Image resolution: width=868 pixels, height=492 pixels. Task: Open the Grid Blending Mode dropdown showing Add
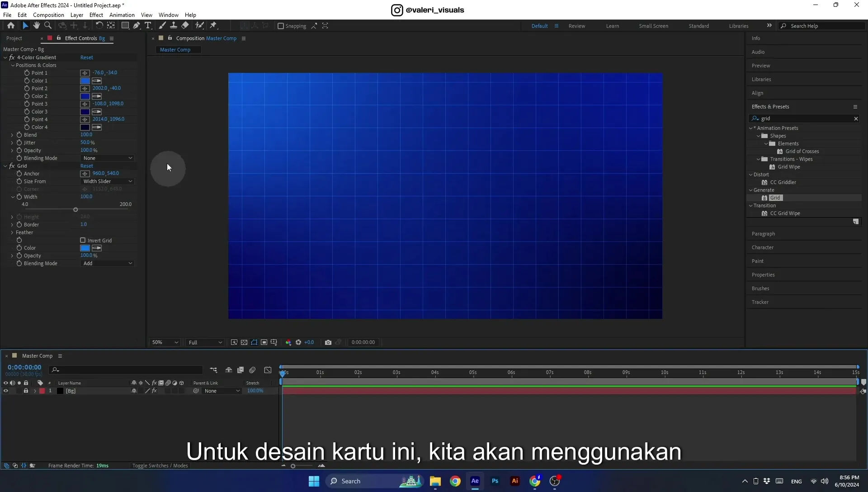(x=108, y=263)
